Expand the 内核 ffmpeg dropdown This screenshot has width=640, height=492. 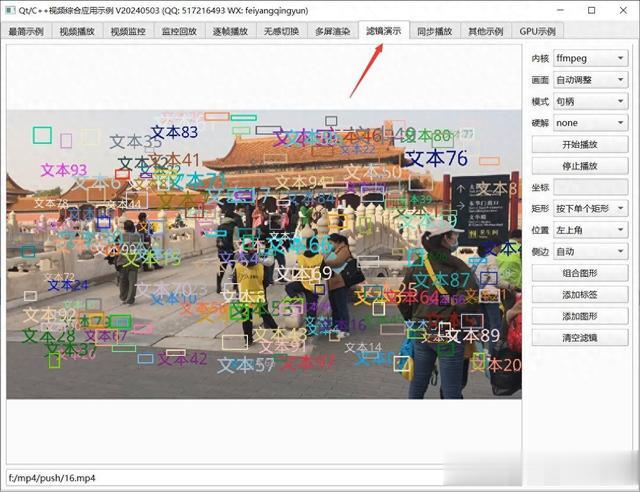[x=590, y=58]
